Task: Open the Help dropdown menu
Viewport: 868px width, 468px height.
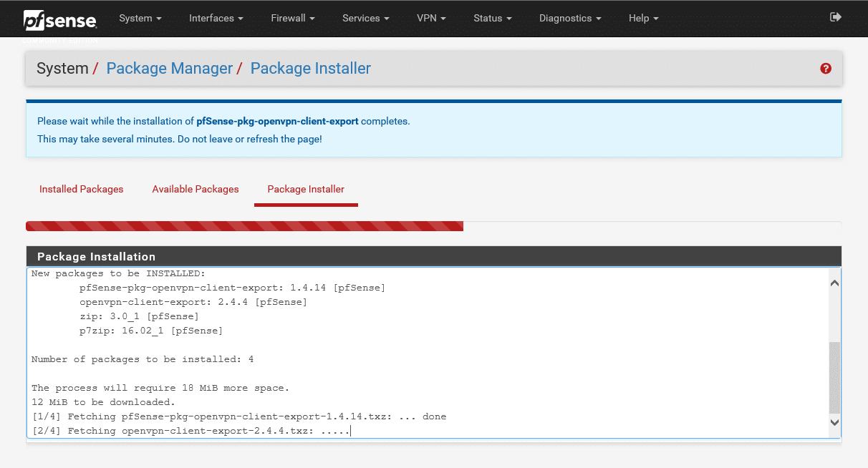Action: [x=643, y=18]
